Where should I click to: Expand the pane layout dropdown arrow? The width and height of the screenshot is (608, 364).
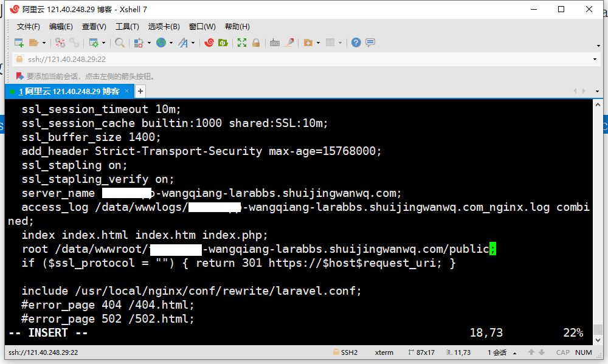tap(340, 43)
